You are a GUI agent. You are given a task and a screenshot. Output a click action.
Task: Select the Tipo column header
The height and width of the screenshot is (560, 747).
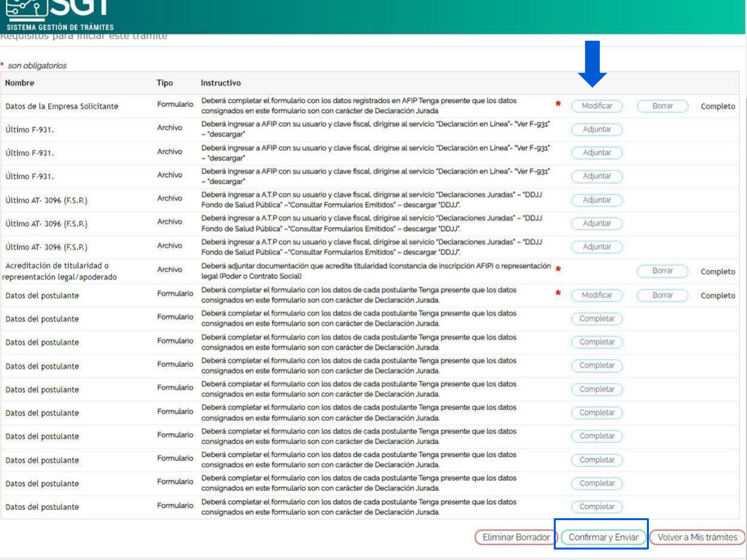(165, 83)
